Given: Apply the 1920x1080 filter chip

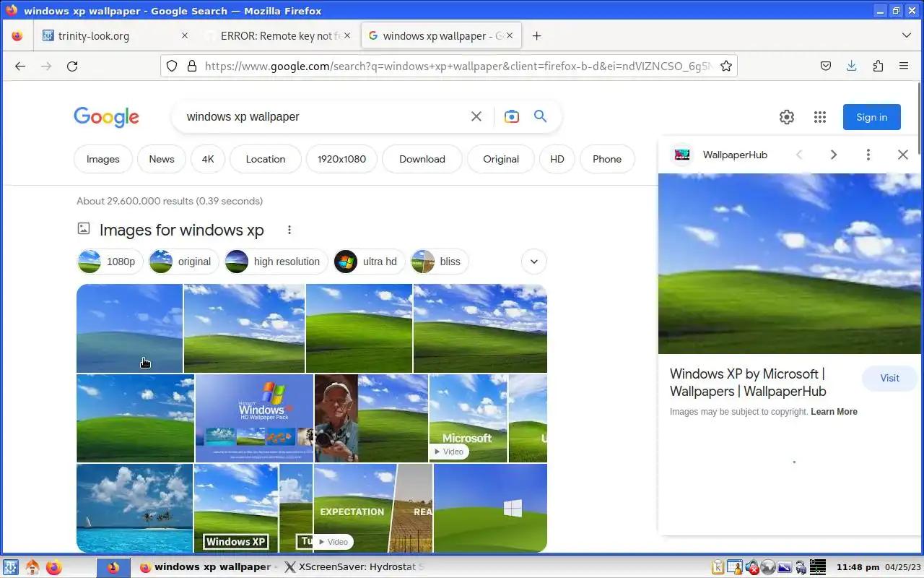Looking at the screenshot, I should (341, 159).
